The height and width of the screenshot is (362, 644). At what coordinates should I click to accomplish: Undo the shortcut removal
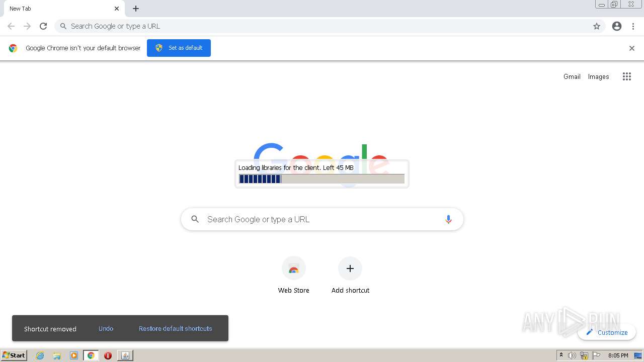point(106,328)
